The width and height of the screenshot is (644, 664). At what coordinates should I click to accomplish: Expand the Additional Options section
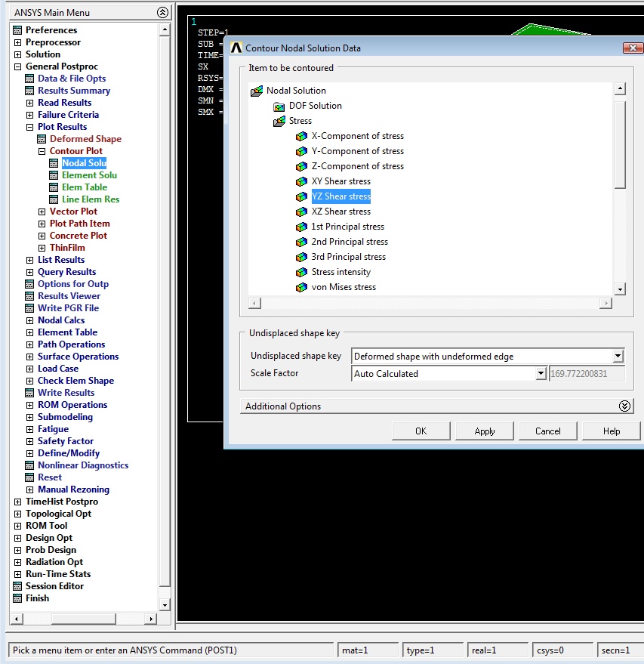624,406
